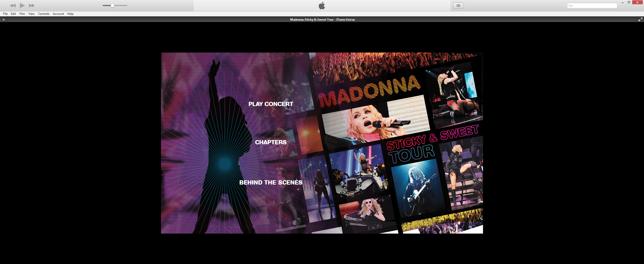
Task: Open the Help menu
Action: 70,14
